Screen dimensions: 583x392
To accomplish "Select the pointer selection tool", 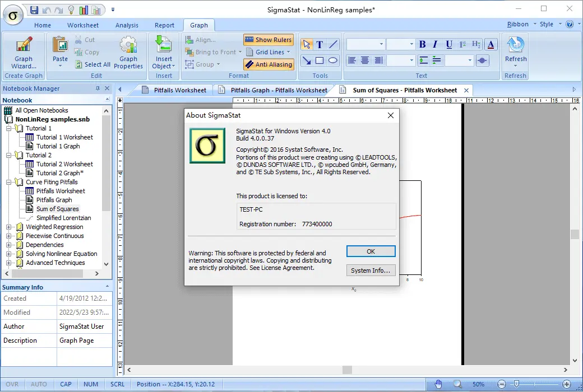I will (x=307, y=44).
